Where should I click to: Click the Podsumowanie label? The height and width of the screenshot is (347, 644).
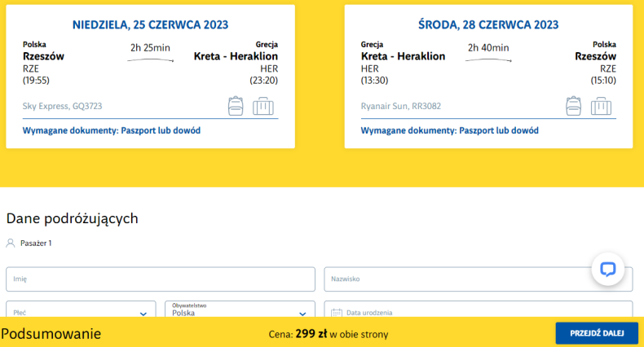(x=51, y=334)
